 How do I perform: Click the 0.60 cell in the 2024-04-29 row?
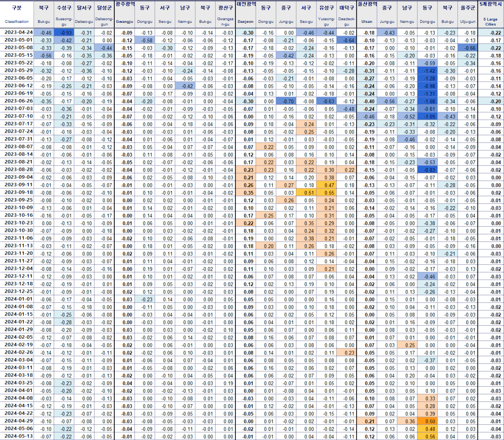[x=427, y=421]
